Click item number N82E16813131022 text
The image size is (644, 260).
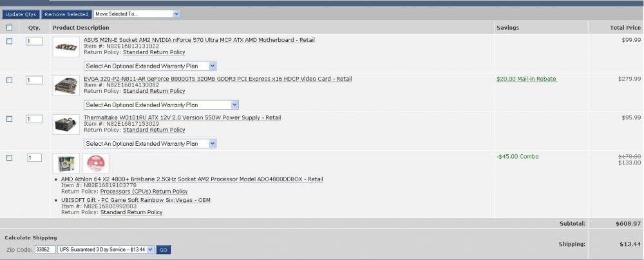tap(133, 46)
